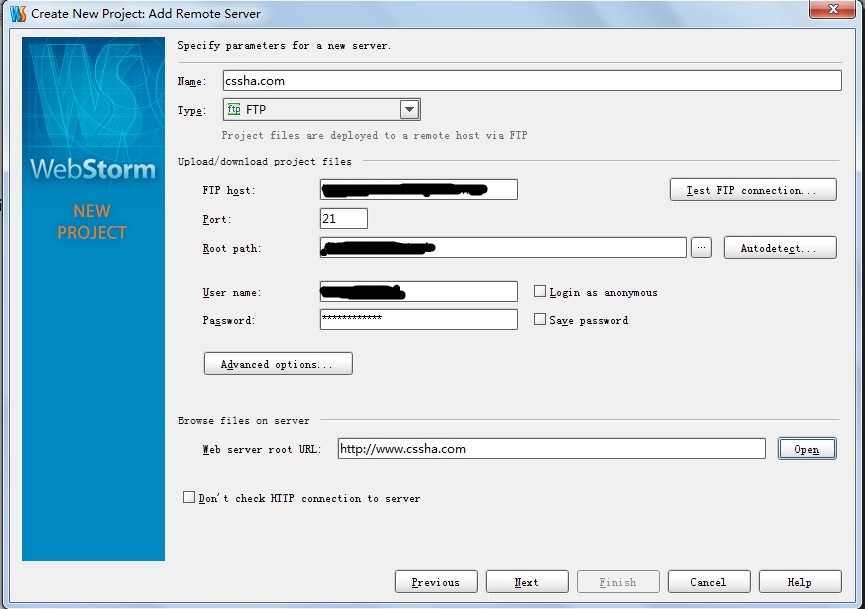Click the dialog title 'Create New Project: Add Remote Server'
Screen dimensions: 865x609
pos(146,14)
